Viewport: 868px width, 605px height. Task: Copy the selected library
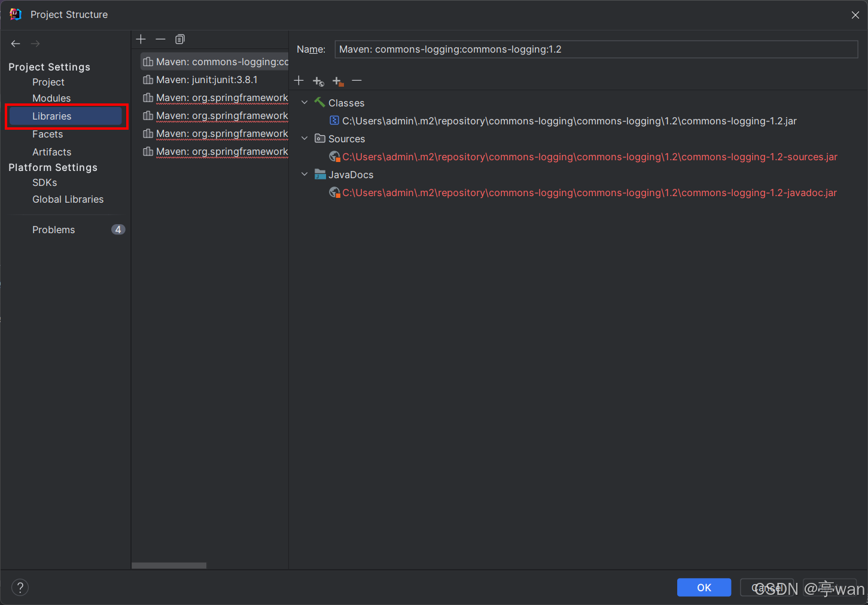(180, 39)
